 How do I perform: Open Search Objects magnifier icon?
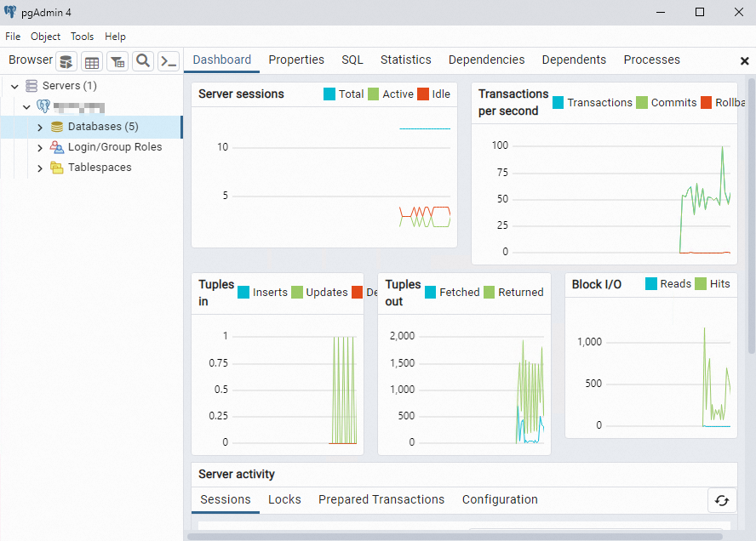[143, 61]
